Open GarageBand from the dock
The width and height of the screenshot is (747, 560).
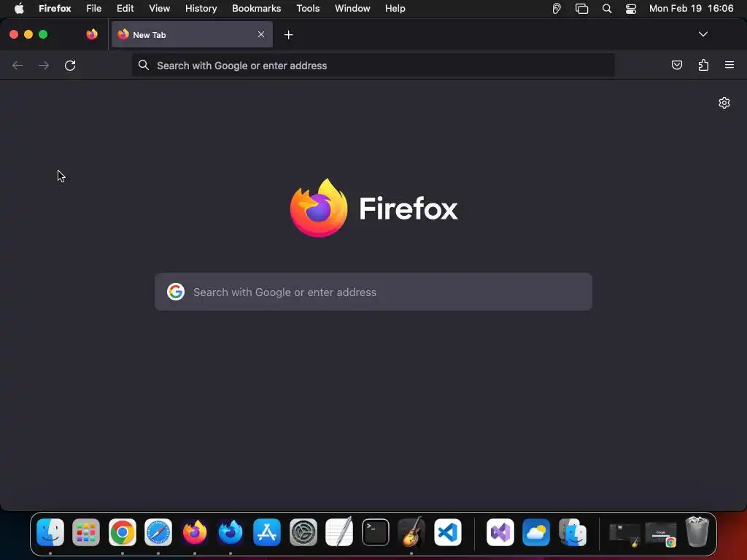[411, 532]
